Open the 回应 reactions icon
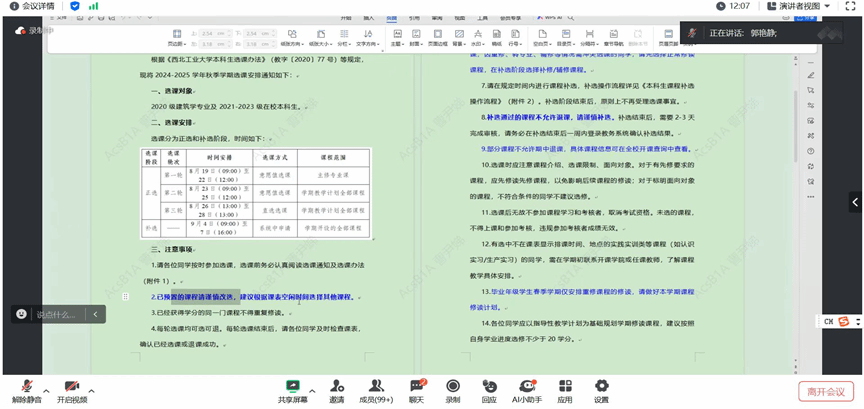The width and height of the screenshot is (864, 409). point(489,390)
